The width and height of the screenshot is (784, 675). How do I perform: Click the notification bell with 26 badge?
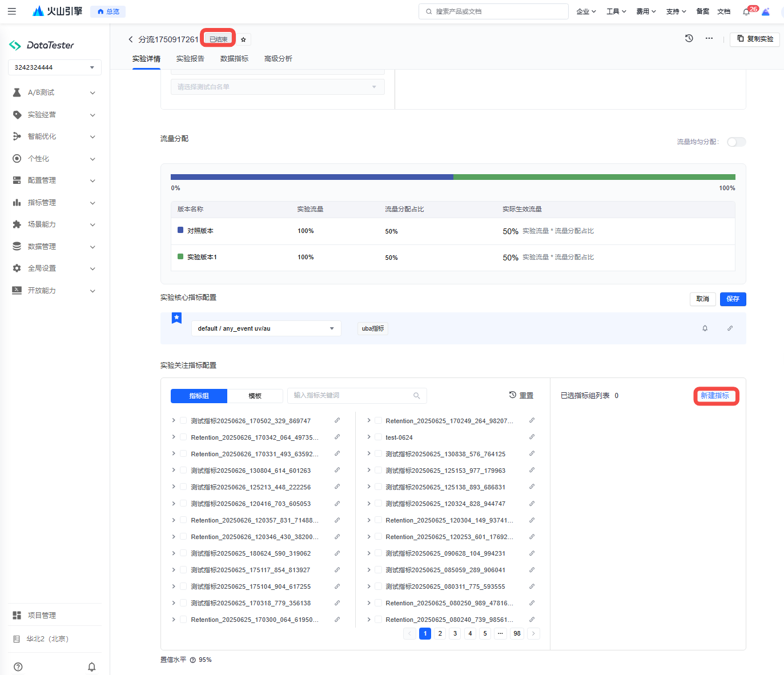[747, 11]
